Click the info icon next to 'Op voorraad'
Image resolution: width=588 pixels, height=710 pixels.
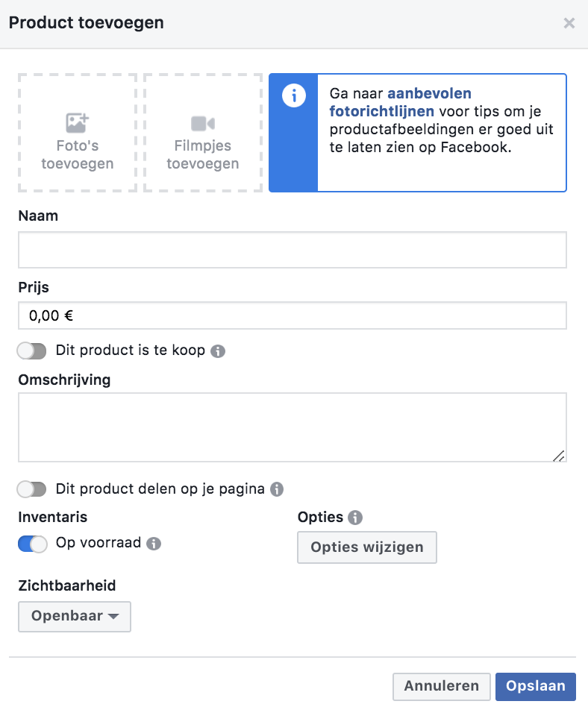(154, 543)
